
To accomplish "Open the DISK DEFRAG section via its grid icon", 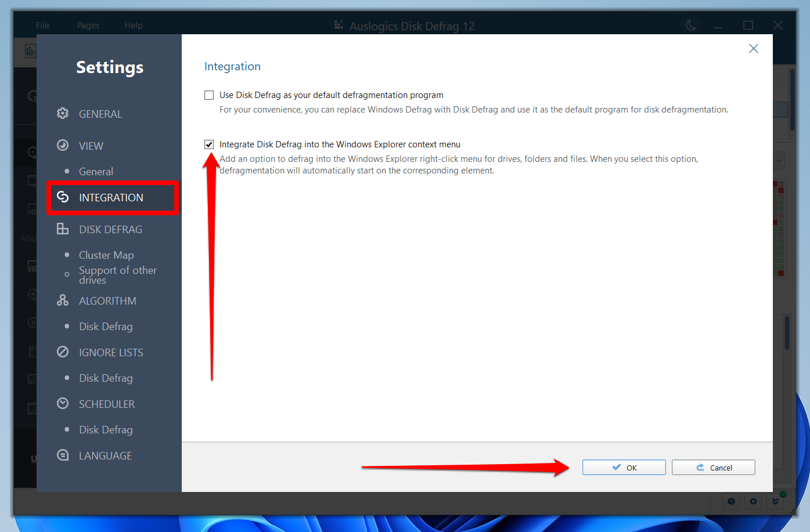I will pyautogui.click(x=63, y=229).
